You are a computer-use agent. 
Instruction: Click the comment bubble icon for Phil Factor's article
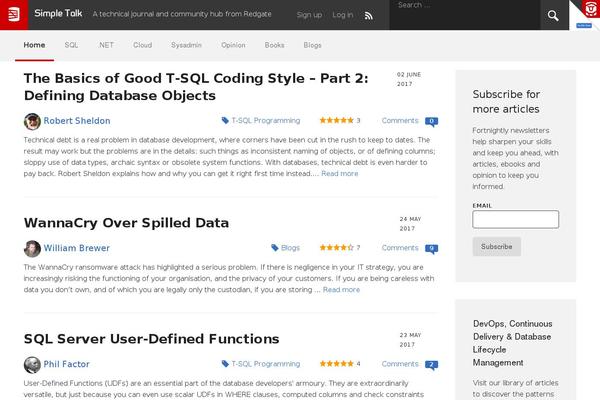[431, 365]
